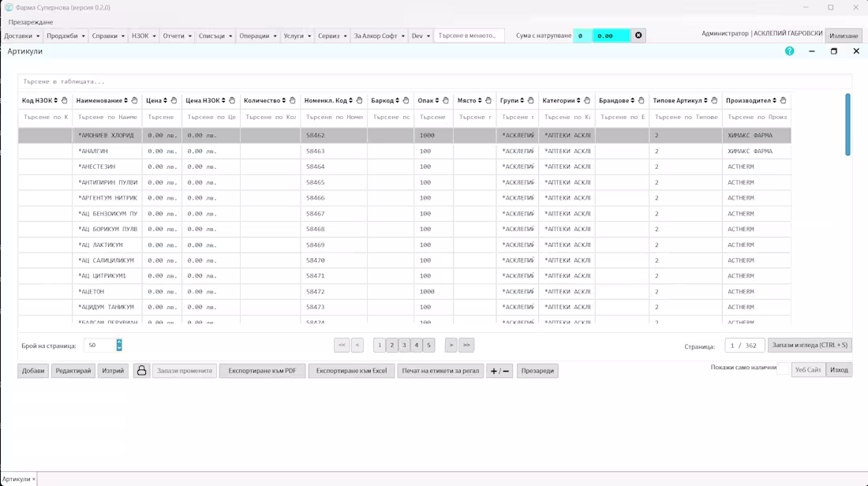Click the pin icon on the Производител column
Image resolution: width=868 pixels, height=486 pixels.
tap(782, 100)
